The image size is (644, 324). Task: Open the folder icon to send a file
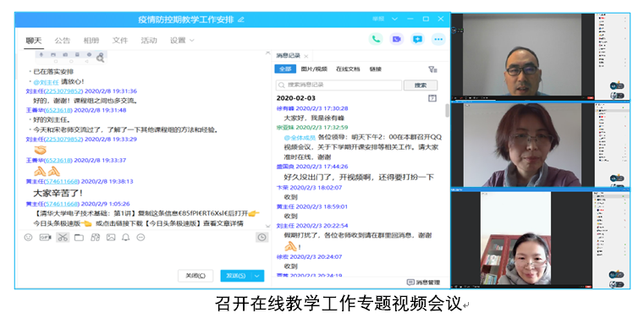[79, 238]
